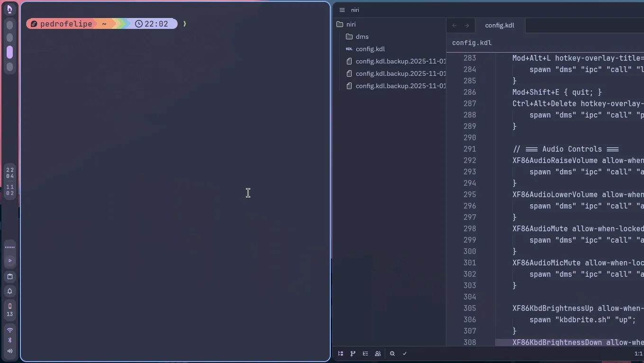Click the diagnostics checkmark icon

pos(405,354)
